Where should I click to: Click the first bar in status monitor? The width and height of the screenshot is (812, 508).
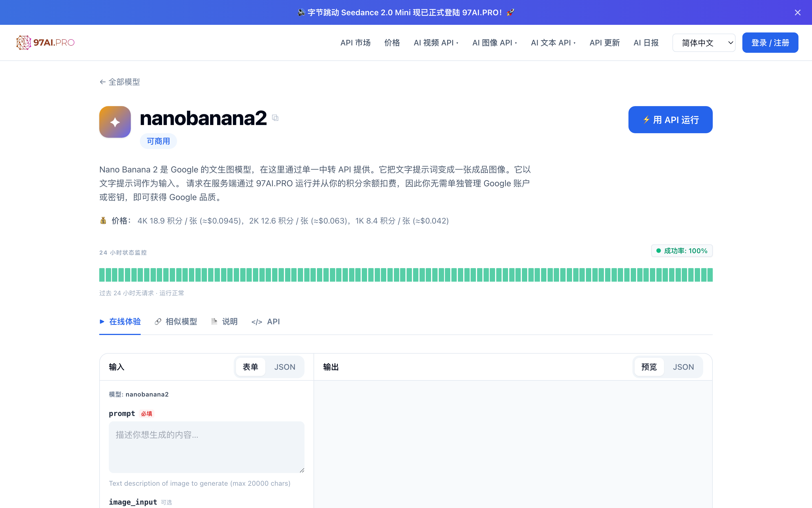(x=102, y=275)
